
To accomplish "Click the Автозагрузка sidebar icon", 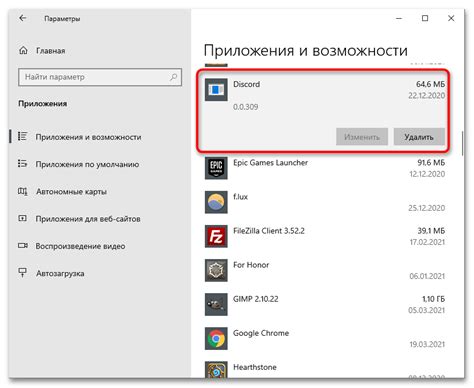I will [x=22, y=273].
